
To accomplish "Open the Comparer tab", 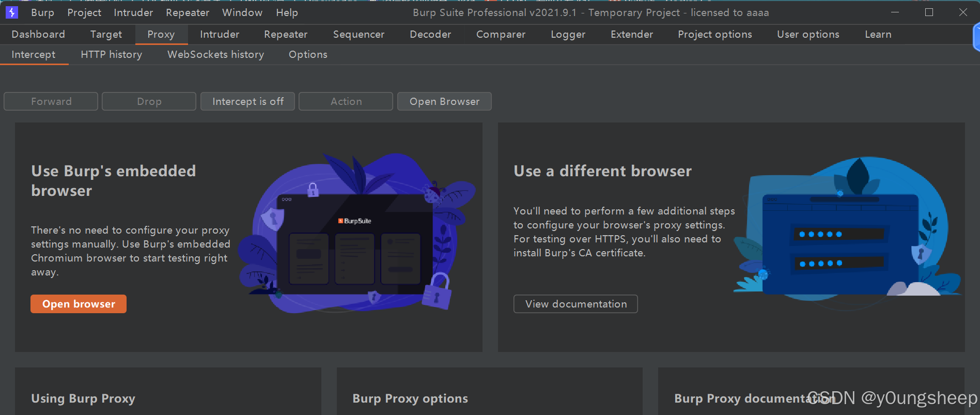I will point(501,34).
